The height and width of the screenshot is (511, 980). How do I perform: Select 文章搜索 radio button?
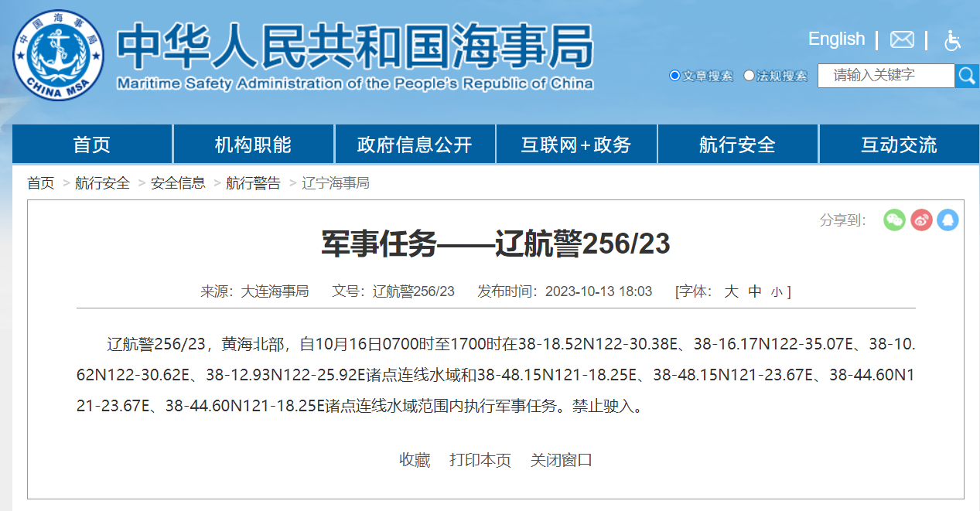click(674, 76)
